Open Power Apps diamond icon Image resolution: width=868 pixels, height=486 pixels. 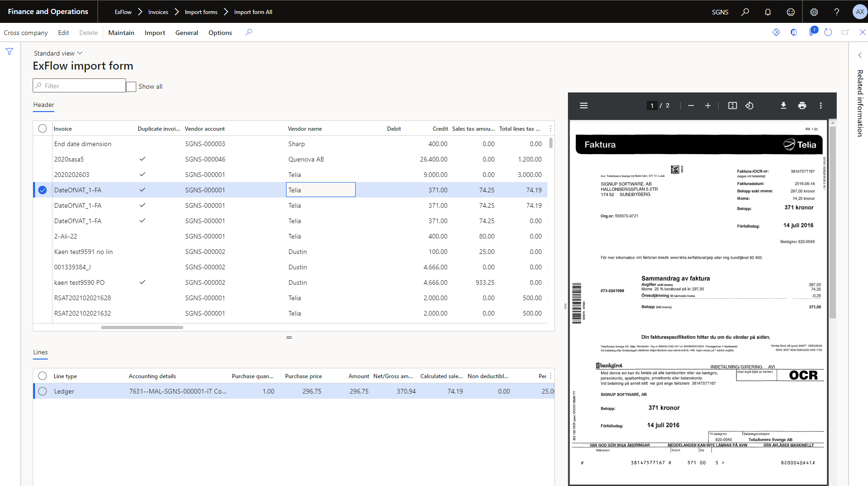point(776,32)
